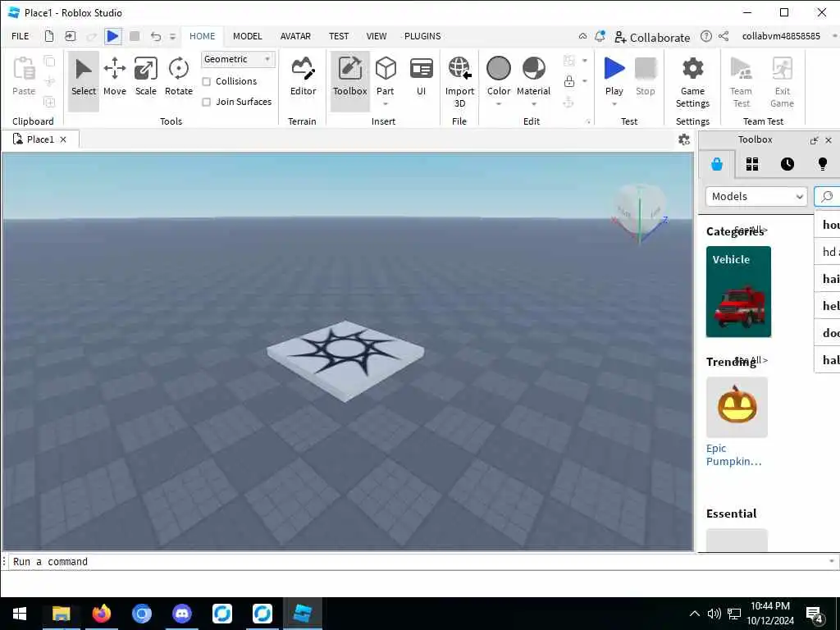Open Windows Start menu

tap(20, 614)
